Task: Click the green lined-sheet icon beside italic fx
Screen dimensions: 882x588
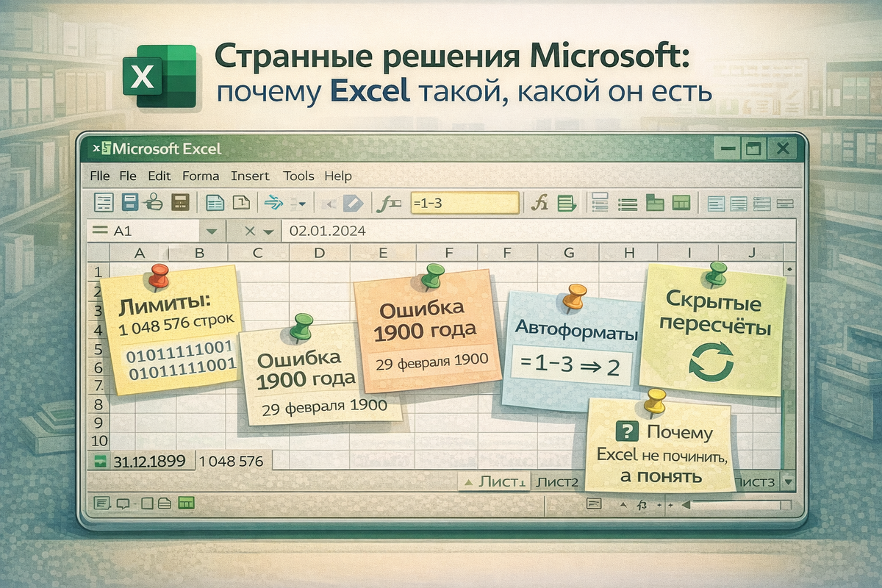Action: pos(566,203)
